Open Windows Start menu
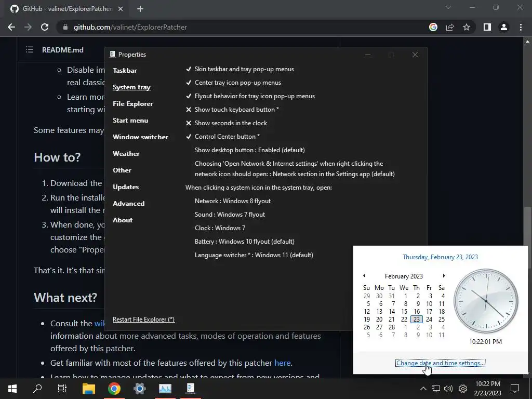This screenshot has height=399, width=532. (12, 389)
